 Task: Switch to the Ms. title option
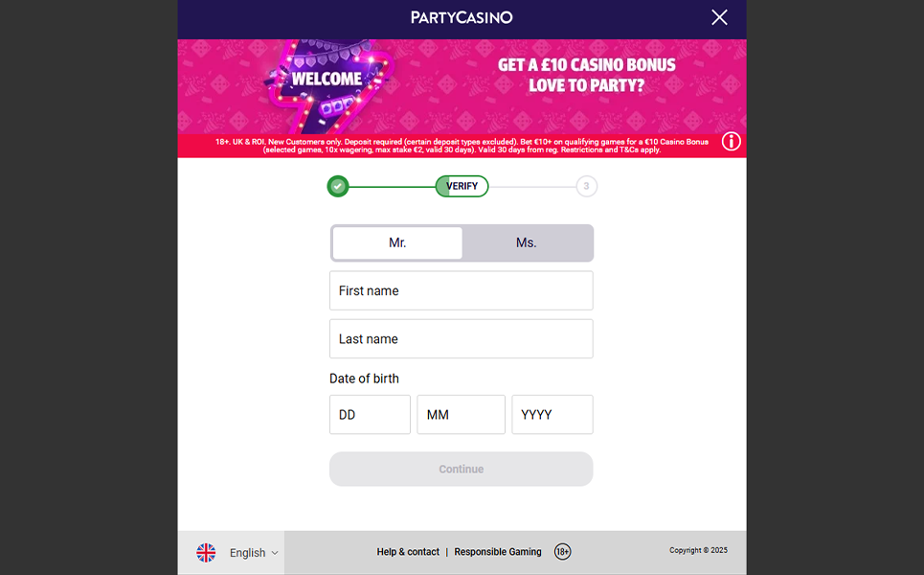pos(526,242)
